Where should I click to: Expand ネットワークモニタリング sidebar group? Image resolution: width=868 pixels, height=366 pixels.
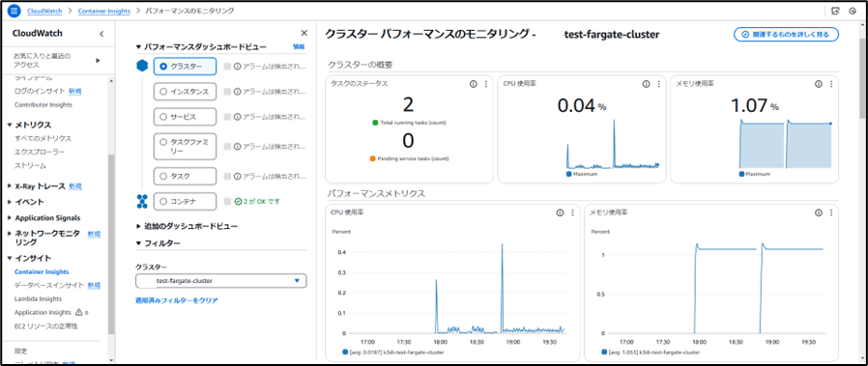click(10, 234)
